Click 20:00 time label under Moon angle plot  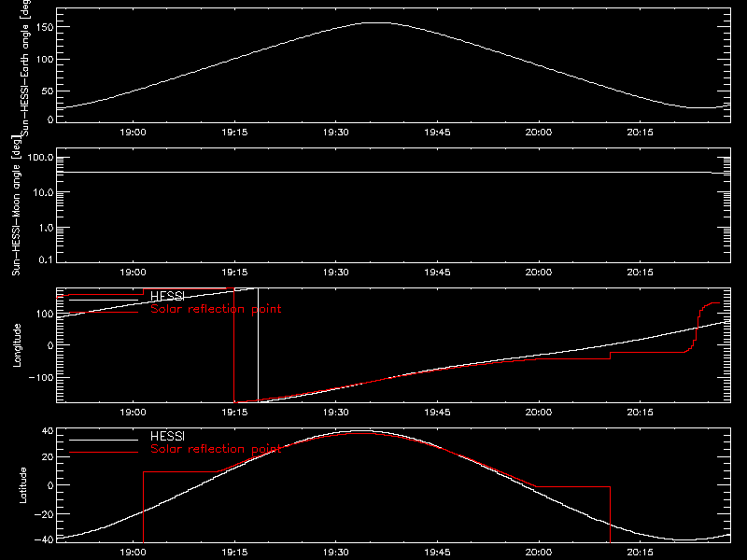(x=539, y=273)
